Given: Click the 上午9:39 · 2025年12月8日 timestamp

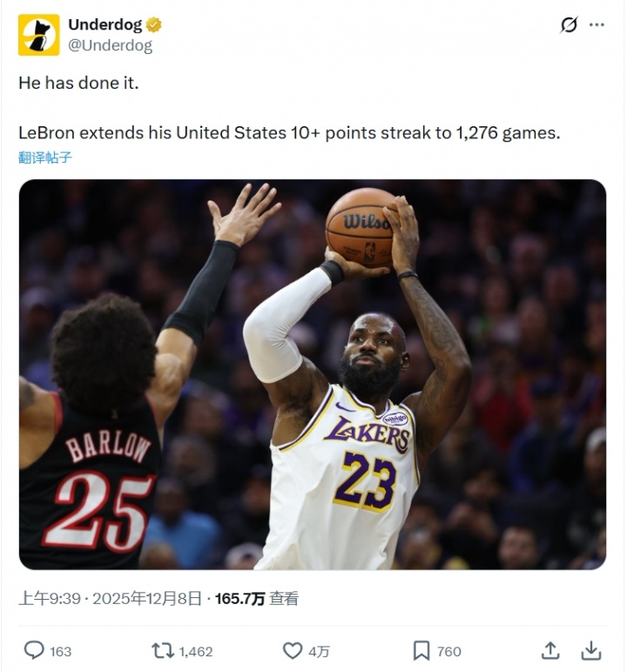Looking at the screenshot, I should click(x=111, y=598).
